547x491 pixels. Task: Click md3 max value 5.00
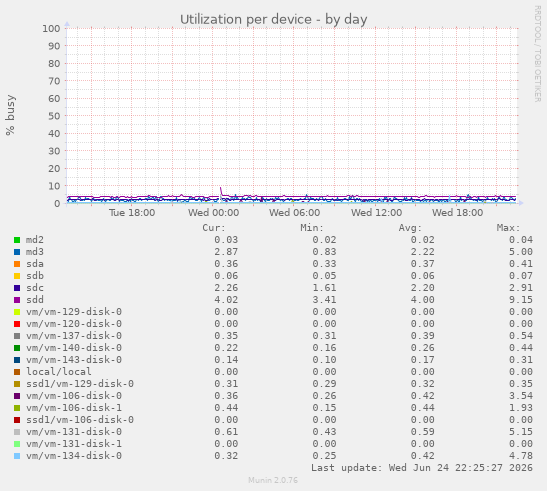(x=521, y=252)
